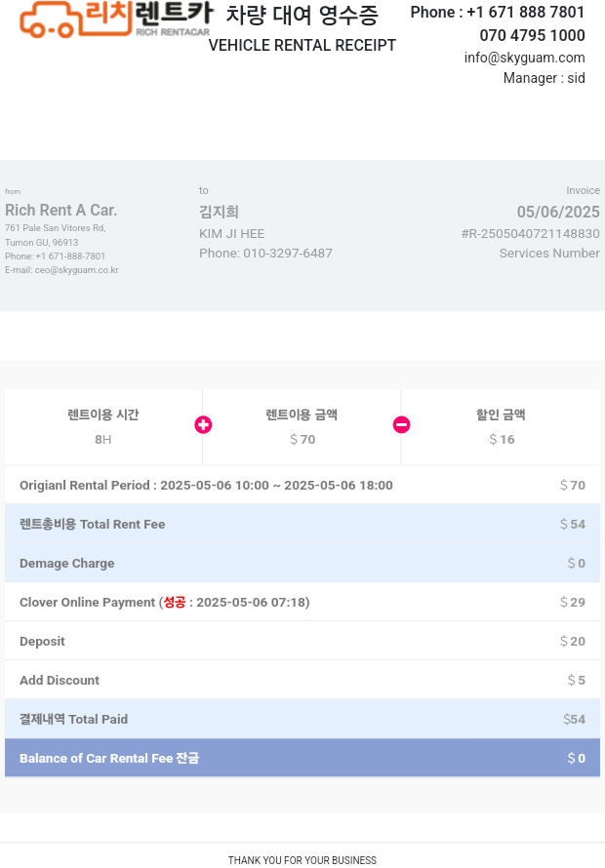
Task: Click the 8H rental time cell
Action: coord(103,427)
